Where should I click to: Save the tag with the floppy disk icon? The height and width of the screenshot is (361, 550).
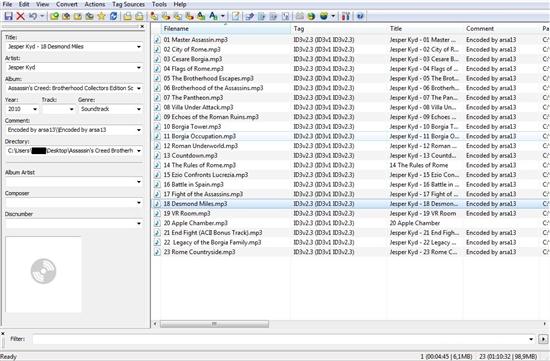tap(8, 16)
